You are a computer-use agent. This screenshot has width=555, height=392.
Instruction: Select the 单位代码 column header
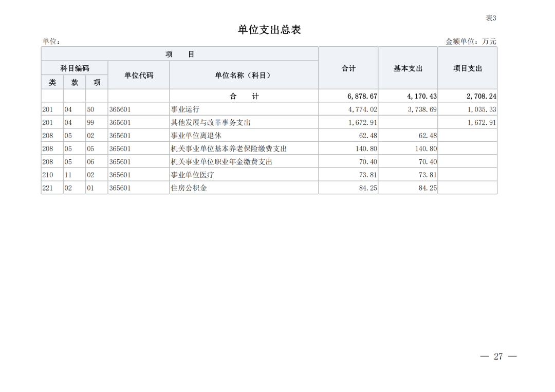(139, 75)
